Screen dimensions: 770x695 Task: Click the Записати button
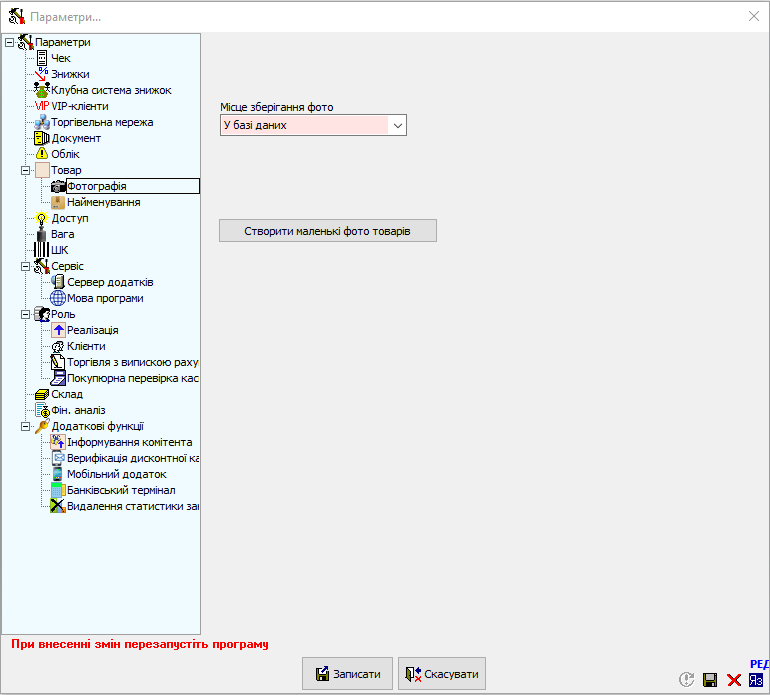tap(347, 674)
